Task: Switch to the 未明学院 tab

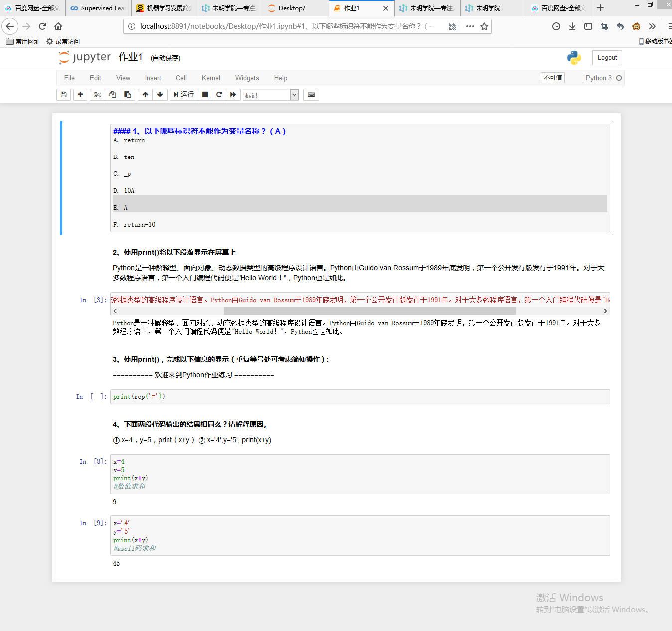Action: (x=494, y=8)
